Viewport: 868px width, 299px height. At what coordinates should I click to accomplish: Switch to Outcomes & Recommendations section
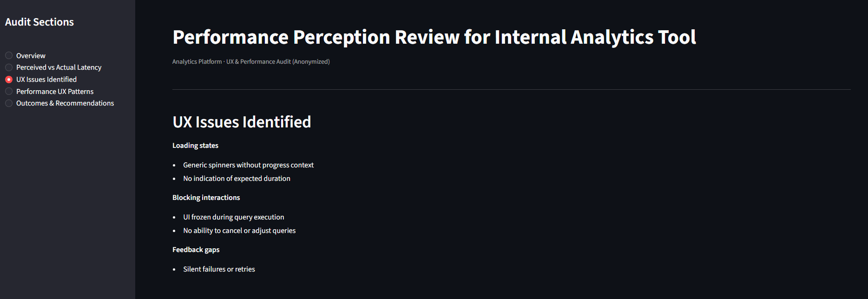(9, 103)
